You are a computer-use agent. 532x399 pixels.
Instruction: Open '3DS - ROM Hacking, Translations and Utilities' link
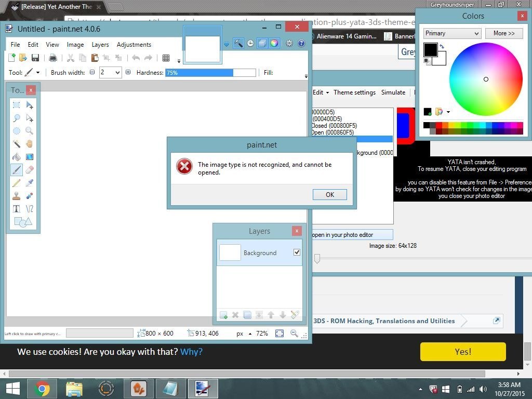pyautogui.click(x=384, y=321)
